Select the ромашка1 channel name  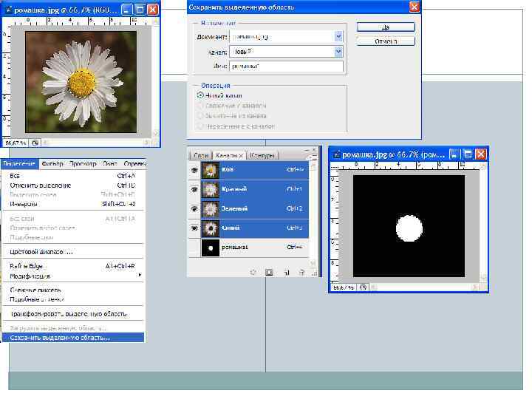click(235, 248)
